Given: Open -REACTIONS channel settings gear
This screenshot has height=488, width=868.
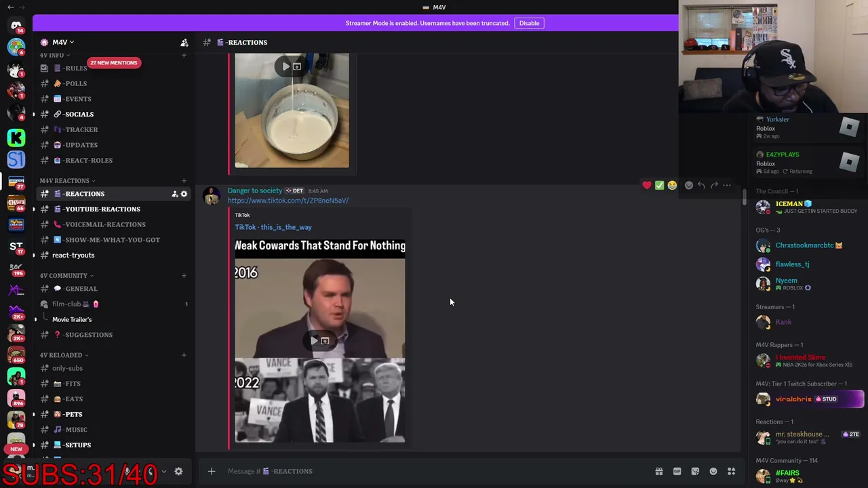Looking at the screenshot, I should [x=184, y=194].
